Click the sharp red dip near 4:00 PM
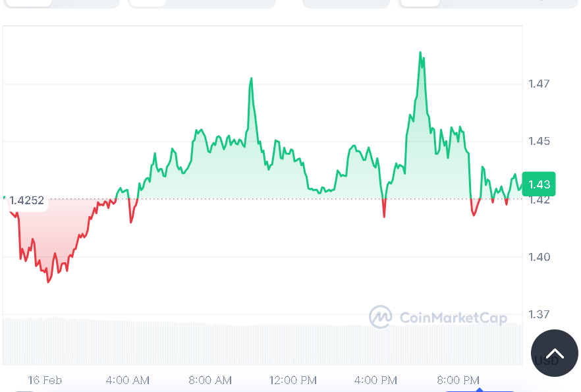The height and width of the screenshot is (392, 581). coord(384,215)
